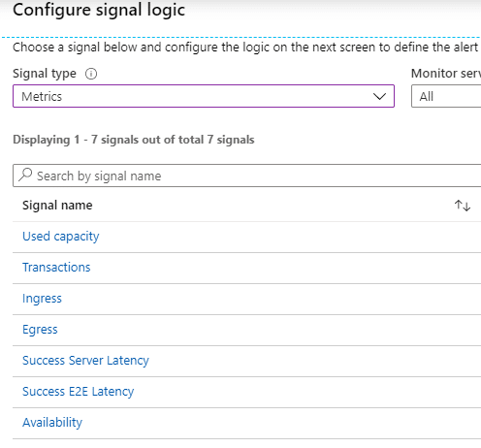Pick the Availability signal

tap(52, 423)
